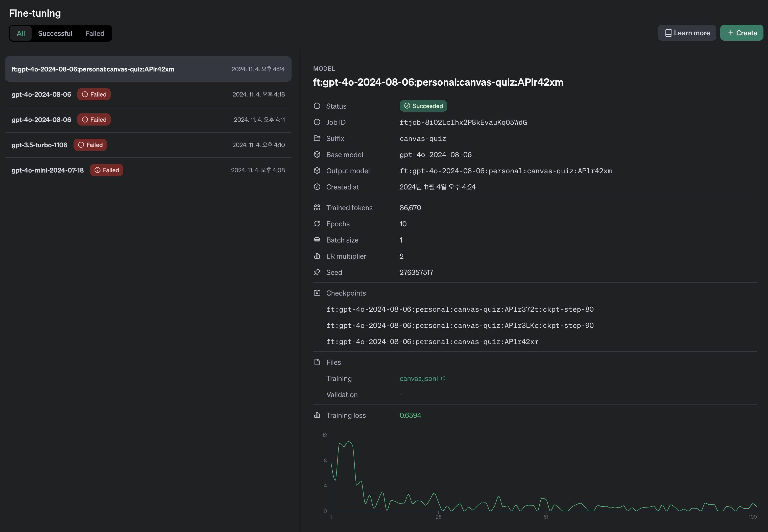Click the Created at clock icon
The height and width of the screenshot is (532, 768).
(x=317, y=187)
